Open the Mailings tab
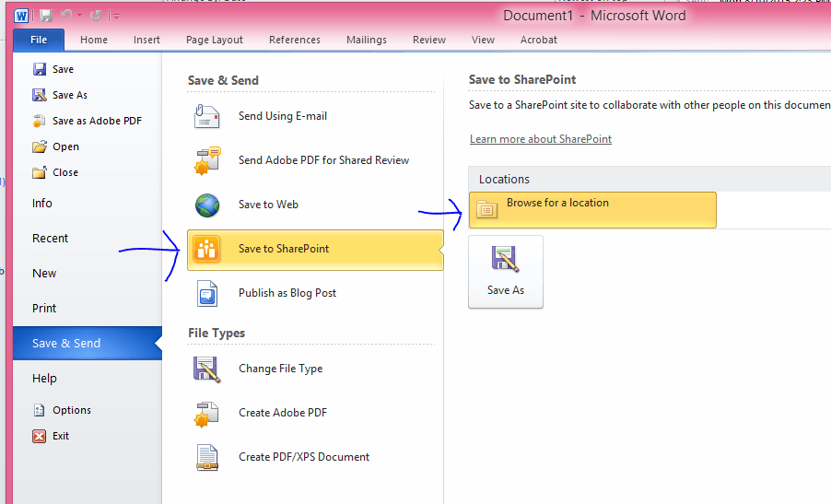831x504 pixels. [x=367, y=40]
